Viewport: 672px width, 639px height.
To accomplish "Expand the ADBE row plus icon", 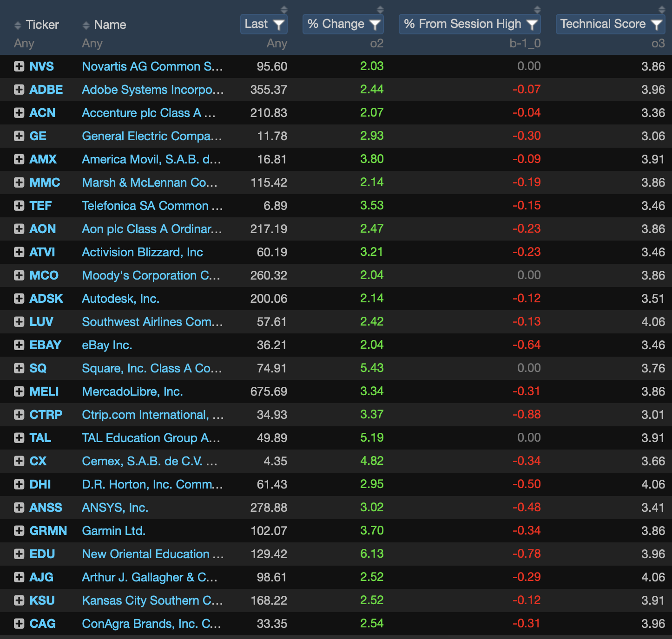I will (x=19, y=90).
